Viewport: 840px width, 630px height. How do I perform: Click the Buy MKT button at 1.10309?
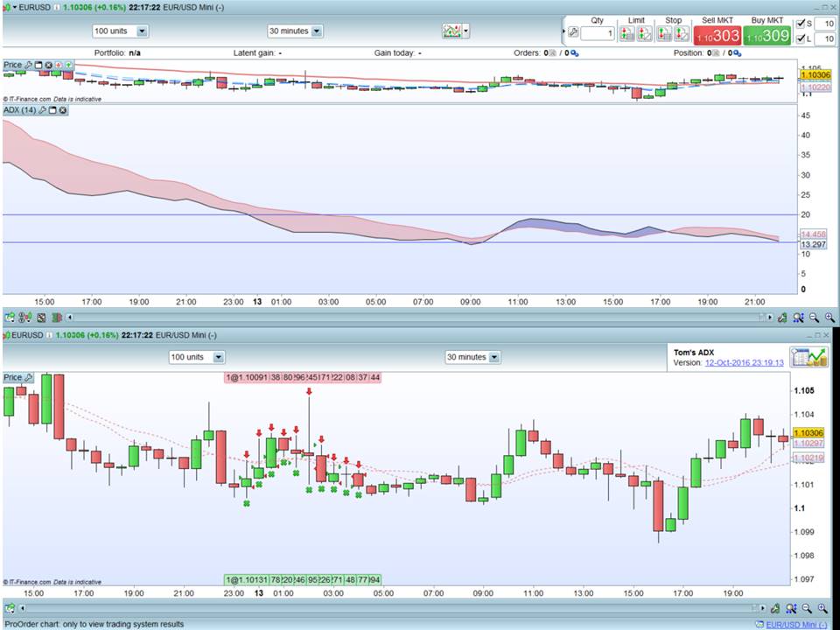[x=767, y=35]
